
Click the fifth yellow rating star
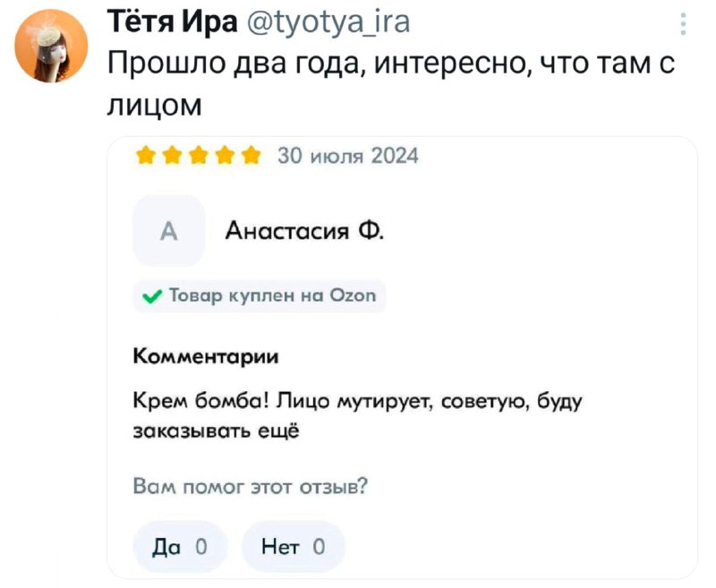coord(250,157)
